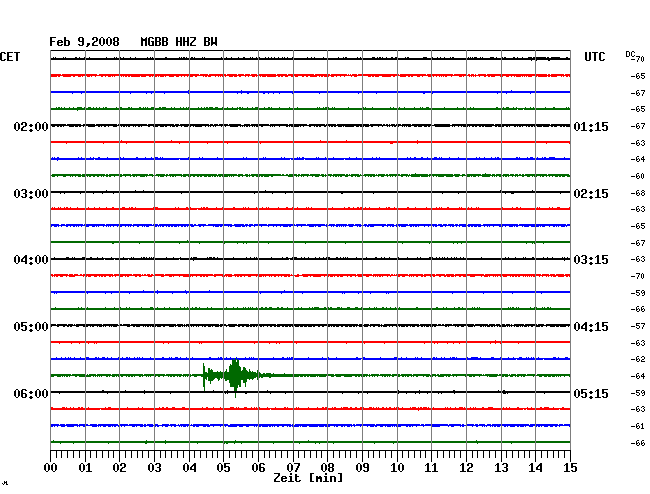
Task: Click minute label "11" on time axis
Action: [431, 467]
